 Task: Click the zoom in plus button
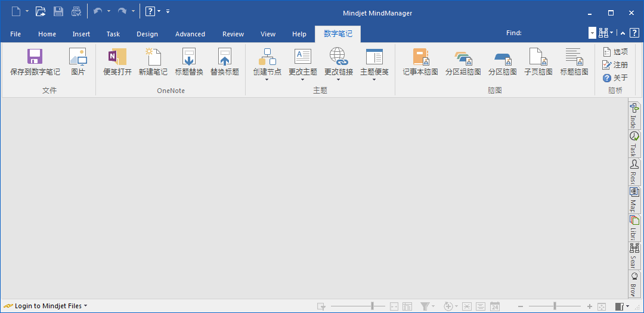(x=590, y=306)
